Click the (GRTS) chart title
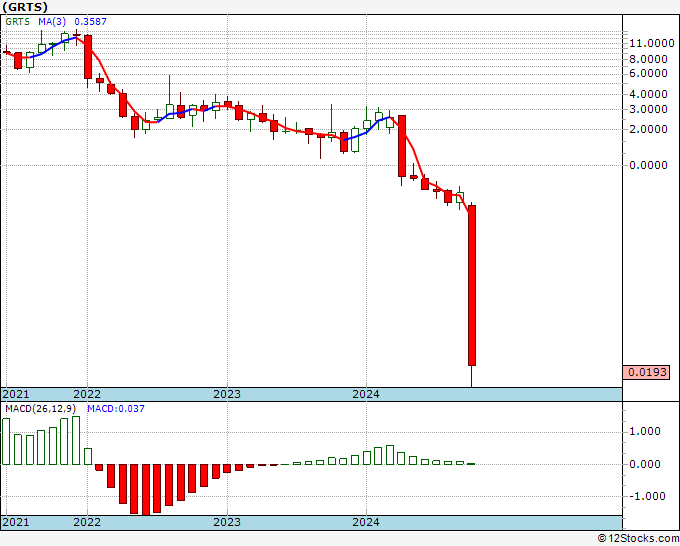 [x=25, y=7]
